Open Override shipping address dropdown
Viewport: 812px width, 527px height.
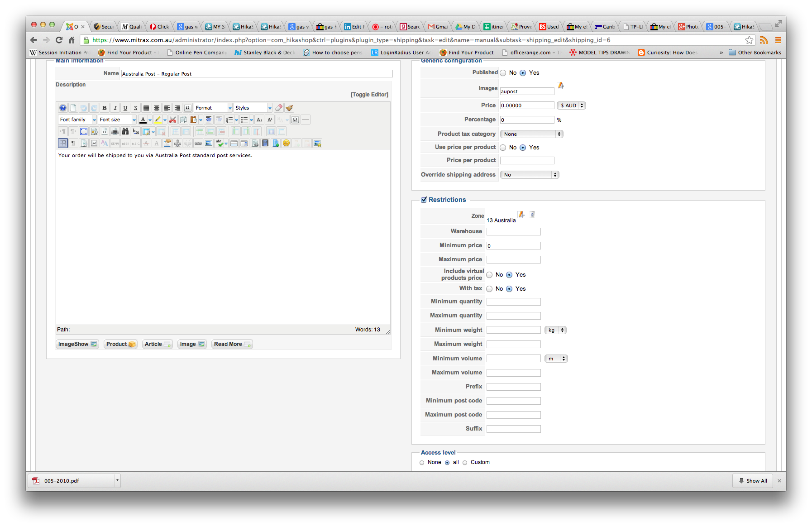coord(530,175)
